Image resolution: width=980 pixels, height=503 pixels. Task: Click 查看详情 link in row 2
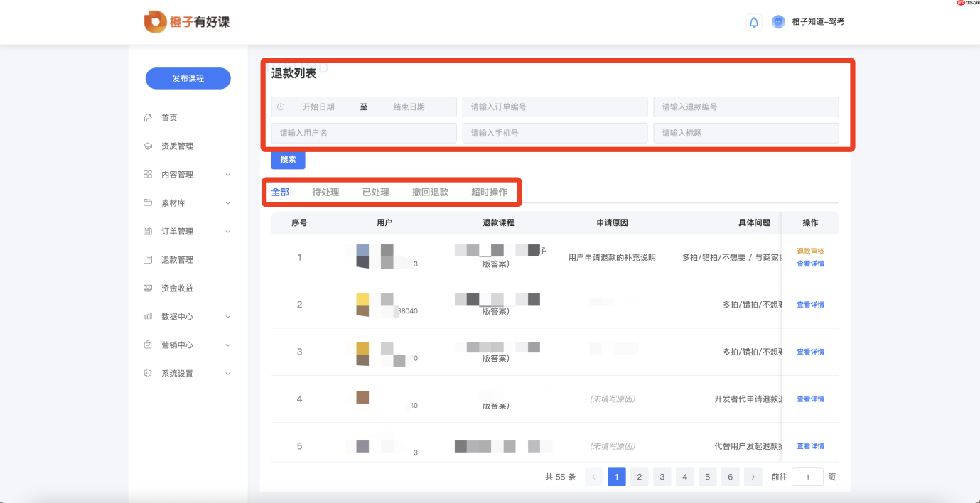(810, 305)
